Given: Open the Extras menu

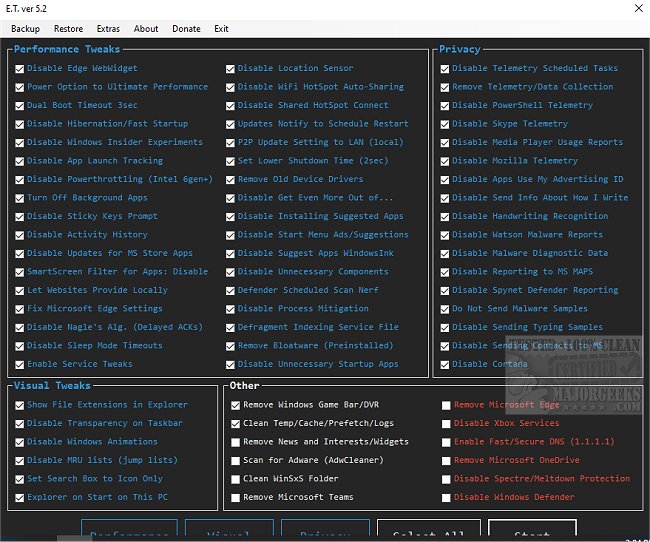Looking at the screenshot, I should pyautogui.click(x=108, y=29).
